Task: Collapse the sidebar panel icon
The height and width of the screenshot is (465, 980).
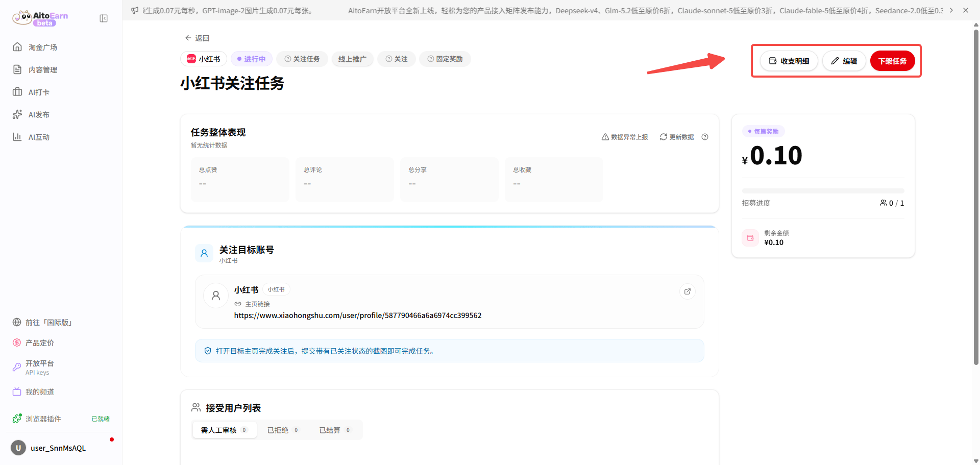Action: click(x=104, y=18)
